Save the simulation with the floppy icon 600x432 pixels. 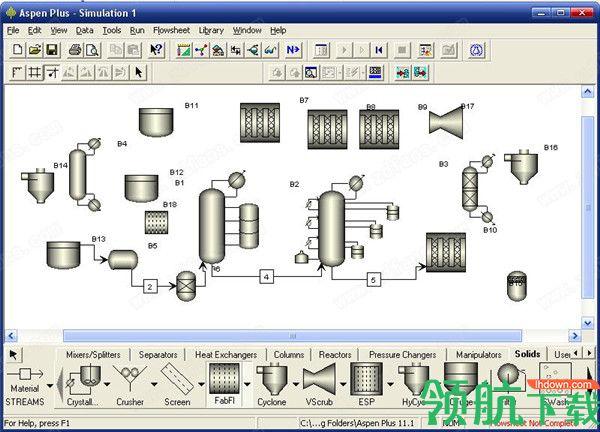point(52,50)
